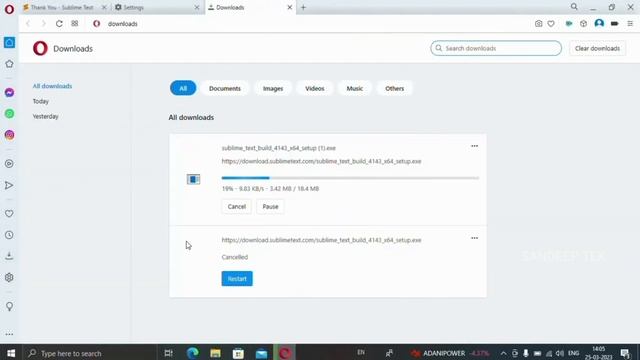Open the Player sidebar icon
640x360 pixels.
[x=9, y=164]
